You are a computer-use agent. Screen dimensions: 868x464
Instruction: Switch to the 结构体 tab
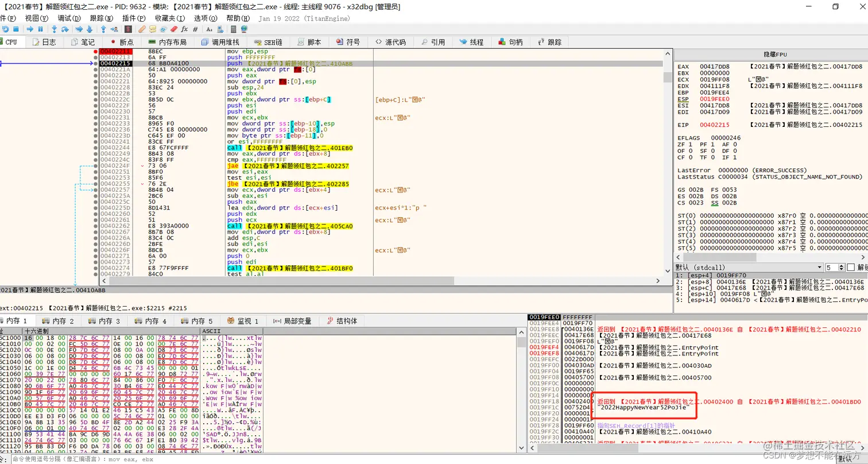342,321
